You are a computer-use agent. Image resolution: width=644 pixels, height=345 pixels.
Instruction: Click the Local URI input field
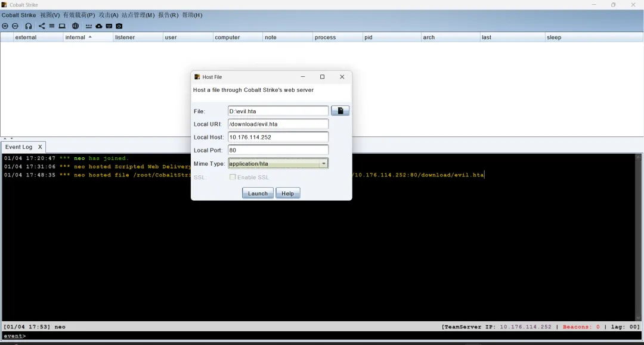[x=278, y=124]
